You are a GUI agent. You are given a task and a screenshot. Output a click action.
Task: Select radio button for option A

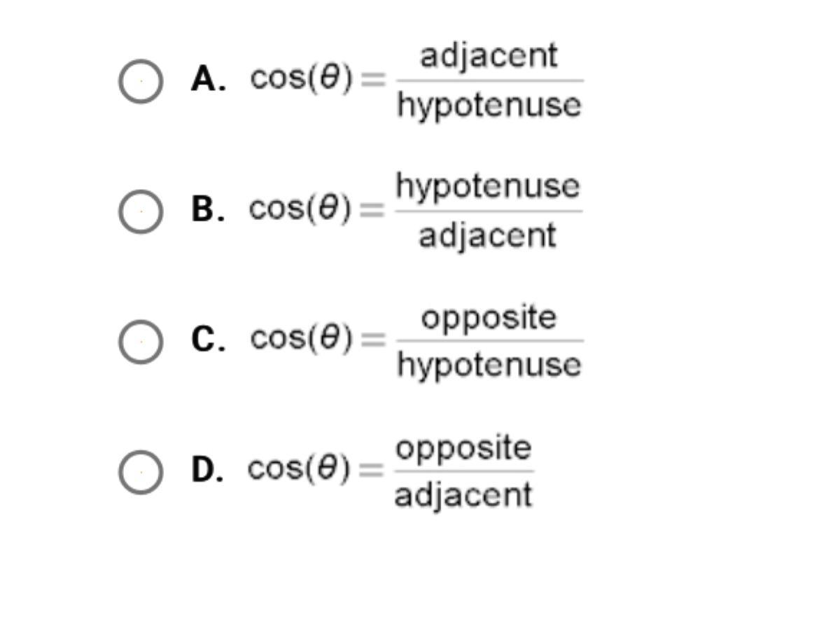coord(141,81)
